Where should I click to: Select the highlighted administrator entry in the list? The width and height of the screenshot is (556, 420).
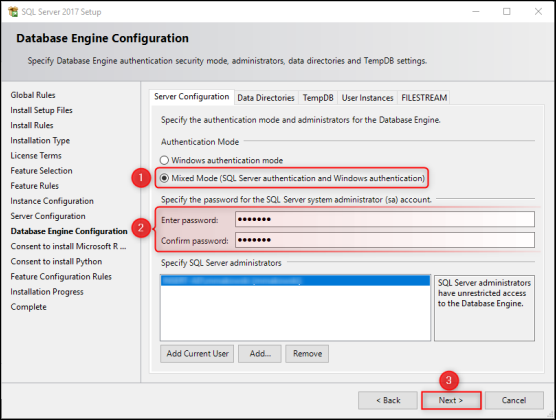(295, 281)
